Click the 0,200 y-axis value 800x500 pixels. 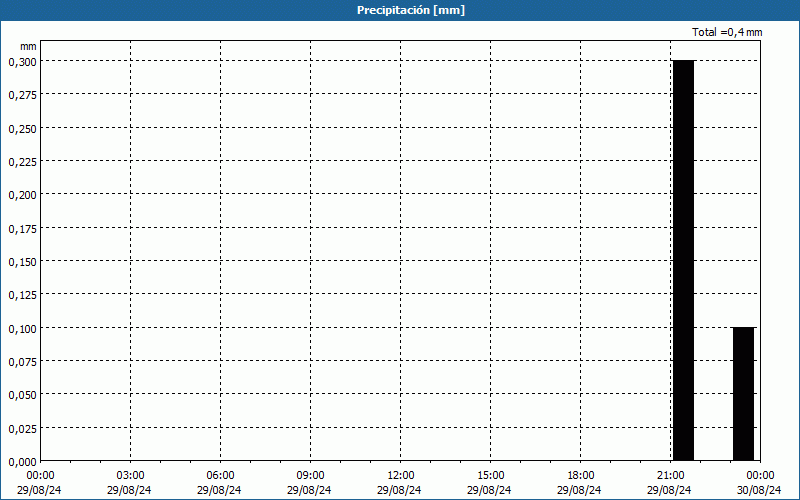point(22,195)
